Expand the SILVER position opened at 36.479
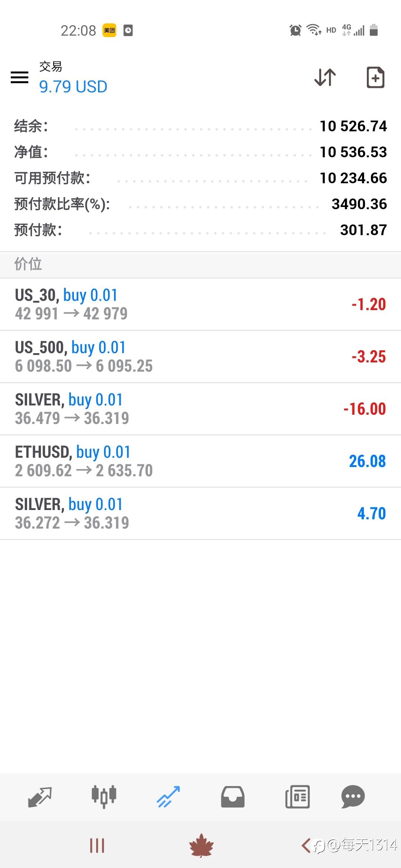The width and height of the screenshot is (401, 868). (x=200, y=409)
